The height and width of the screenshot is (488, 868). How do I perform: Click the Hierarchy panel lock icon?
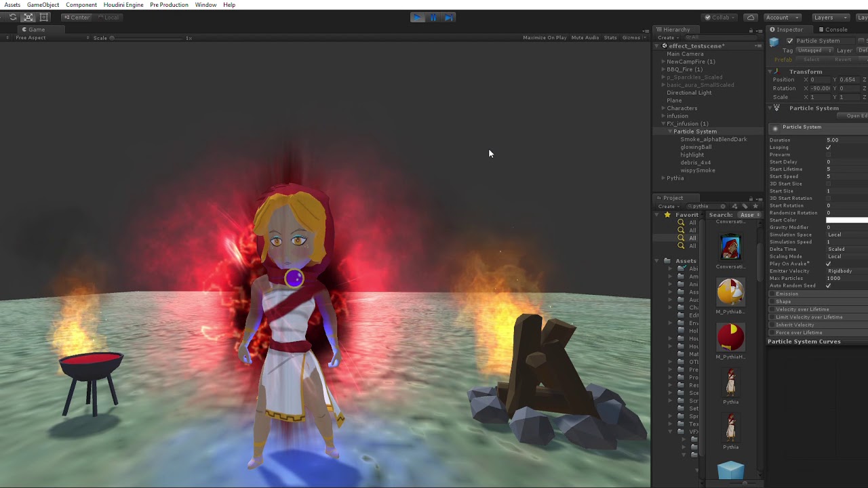coord(751,30)
